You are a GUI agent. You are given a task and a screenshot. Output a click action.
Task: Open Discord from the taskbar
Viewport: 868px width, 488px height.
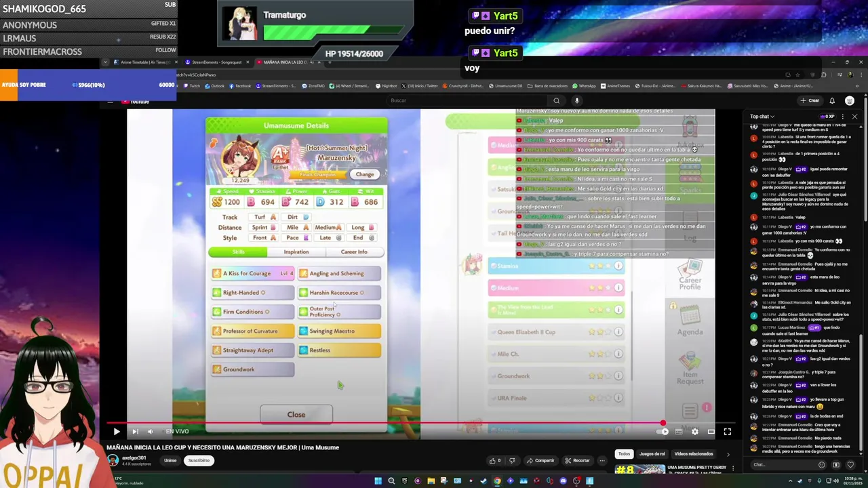coord(563,481)
